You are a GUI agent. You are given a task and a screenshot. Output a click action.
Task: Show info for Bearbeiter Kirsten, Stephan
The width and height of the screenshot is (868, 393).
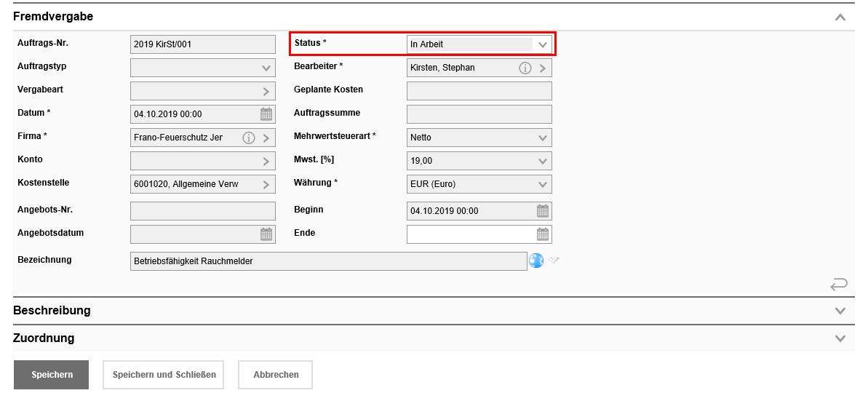click(525, 68)
